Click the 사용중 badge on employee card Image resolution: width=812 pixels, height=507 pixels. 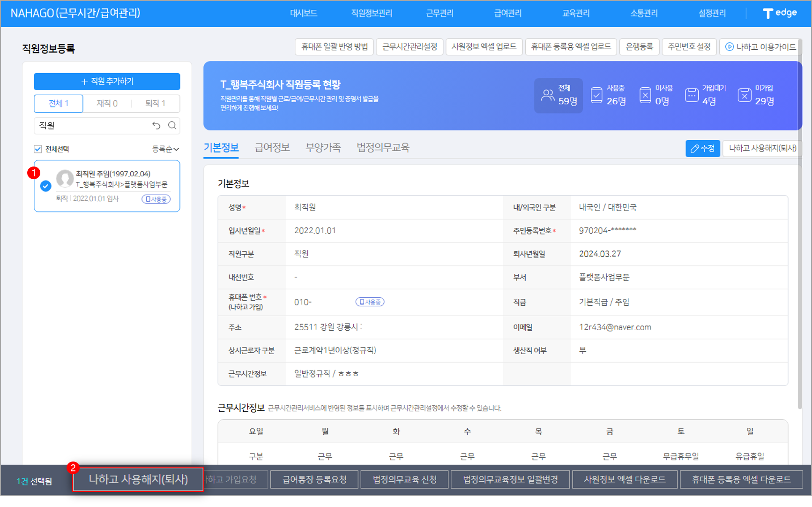click(x=156, y=199)
